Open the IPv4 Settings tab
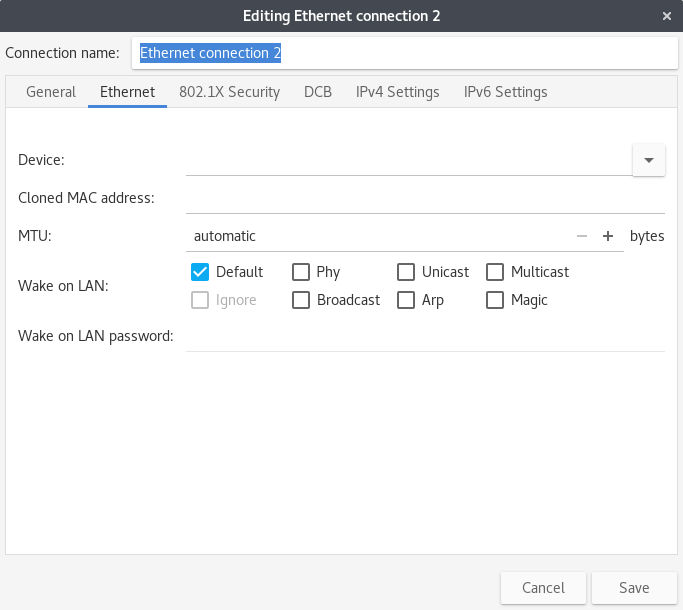Screen dimensions: 683x610 click(398, 92)
